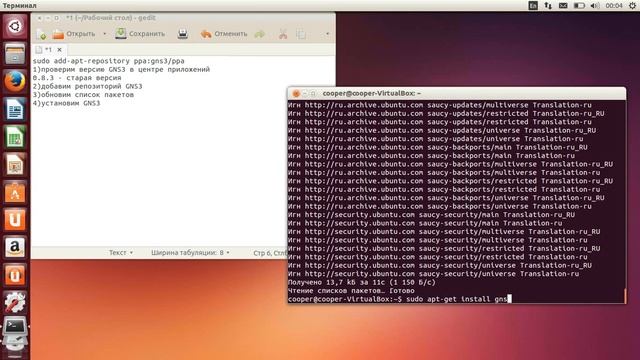The width and height of the screenshot is (640, 360).
Task: Click the terminal scrollbar on right edge
Action: click(624, 296)
